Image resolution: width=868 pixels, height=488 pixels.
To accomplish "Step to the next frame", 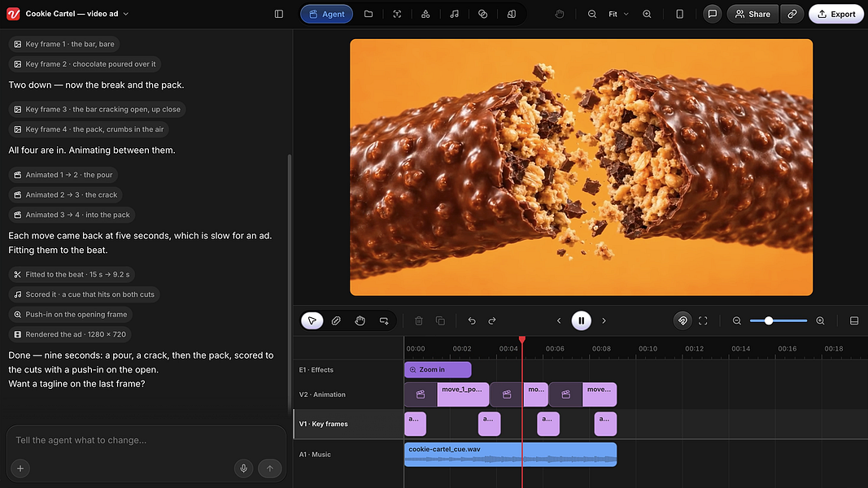I will (x=604, y=321).
